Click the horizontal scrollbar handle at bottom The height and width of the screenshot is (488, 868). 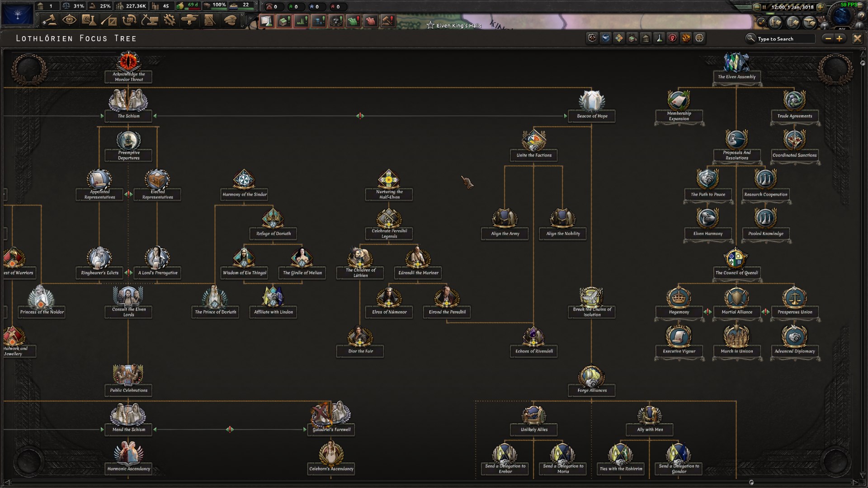(751, 482)
